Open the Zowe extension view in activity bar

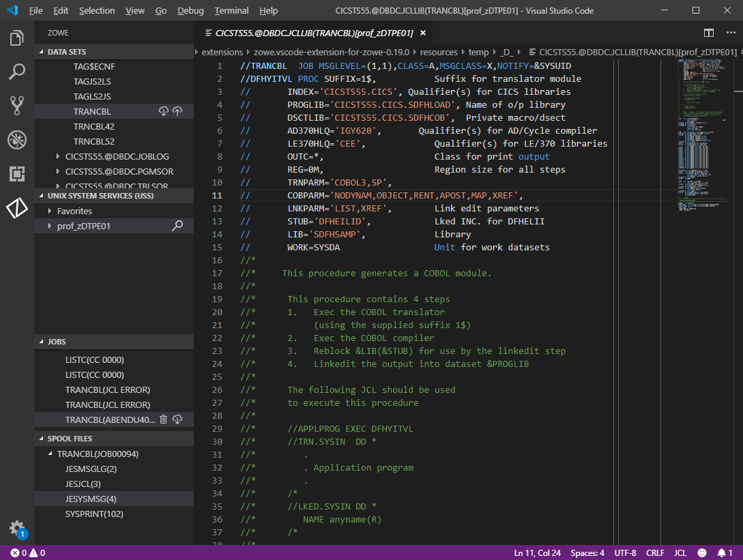coord(17,209)
